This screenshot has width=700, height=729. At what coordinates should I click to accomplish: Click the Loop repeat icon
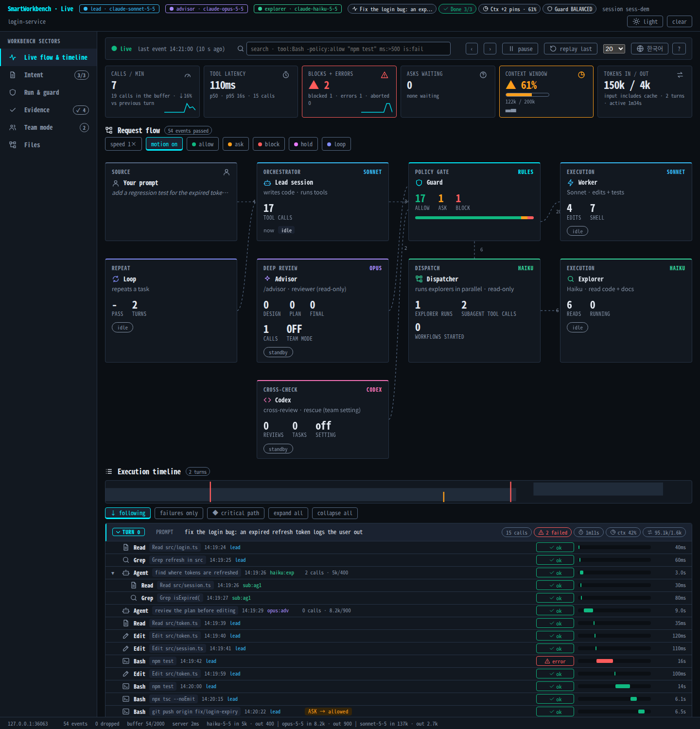tap(116, 279)
